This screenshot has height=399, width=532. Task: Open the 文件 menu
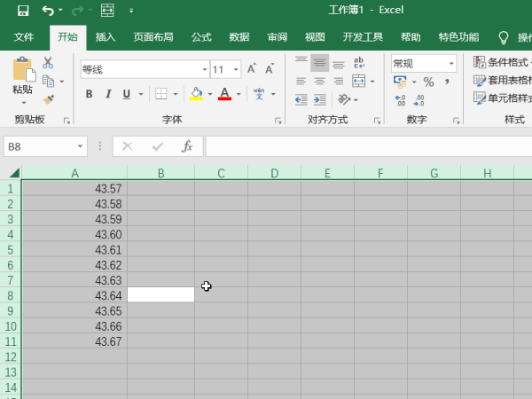[x=24, y=37]
